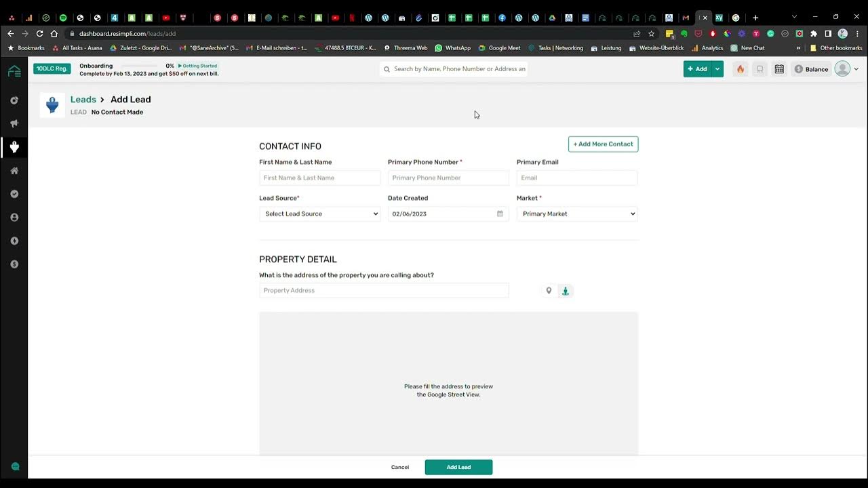Click the Property Address input field
868x488 pixels.
(384, 291)
